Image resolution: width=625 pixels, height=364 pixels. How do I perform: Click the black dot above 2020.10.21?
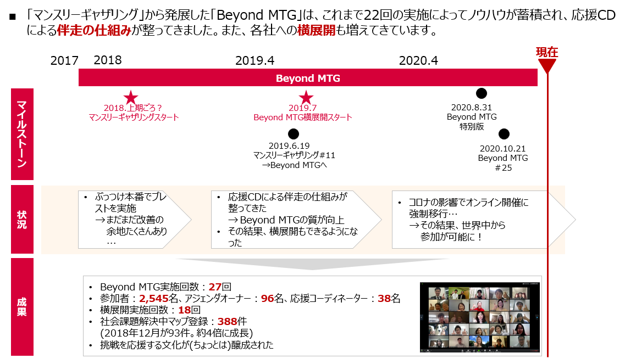coord(504,134)
